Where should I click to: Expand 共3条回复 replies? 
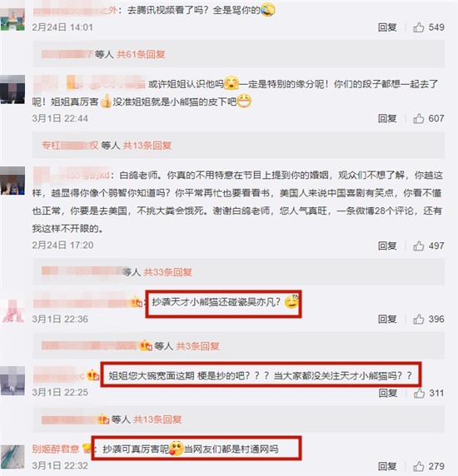point(197,346)
